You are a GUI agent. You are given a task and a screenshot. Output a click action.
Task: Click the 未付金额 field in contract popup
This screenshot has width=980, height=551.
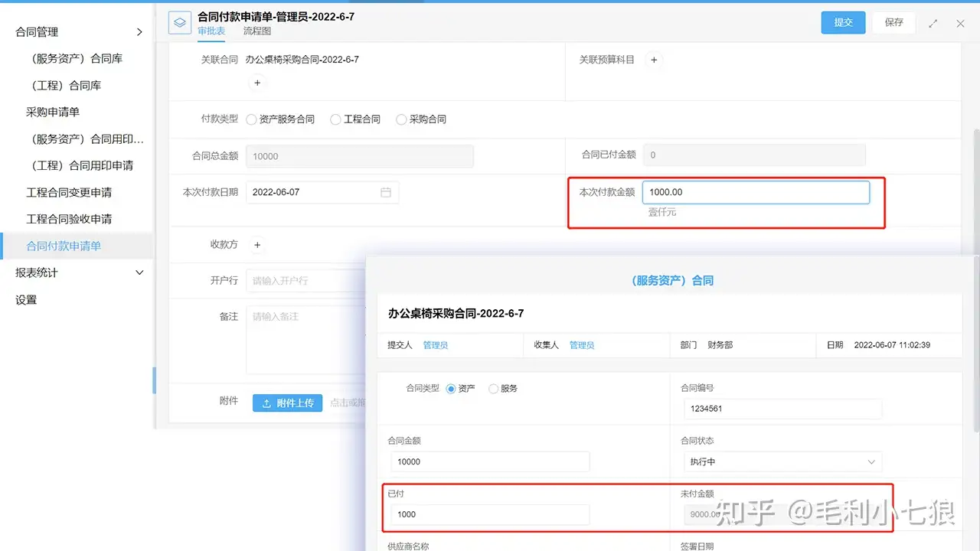pyautogui.click(x=782, y=515)
